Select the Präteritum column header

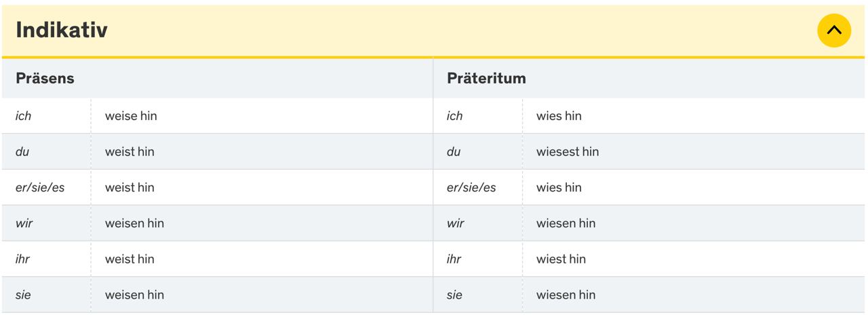click(x=486, y=78)
